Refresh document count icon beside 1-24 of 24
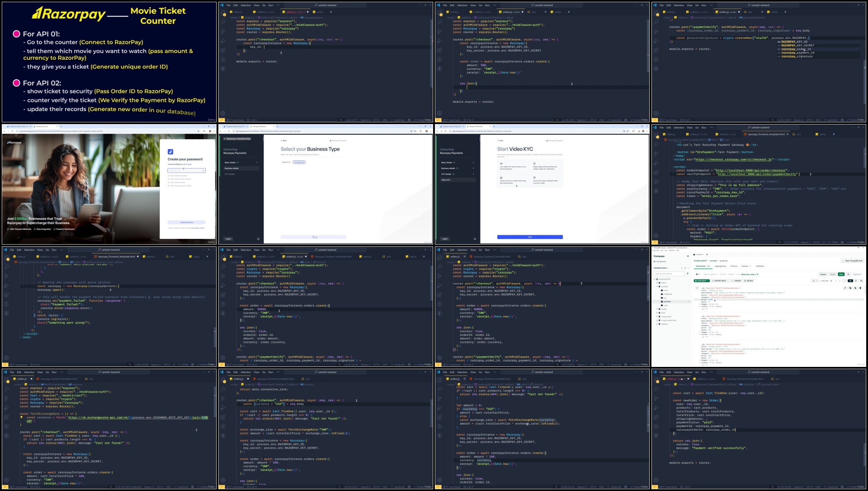The width and height of the screenshot is (868, 491). (x=831, y=281)
